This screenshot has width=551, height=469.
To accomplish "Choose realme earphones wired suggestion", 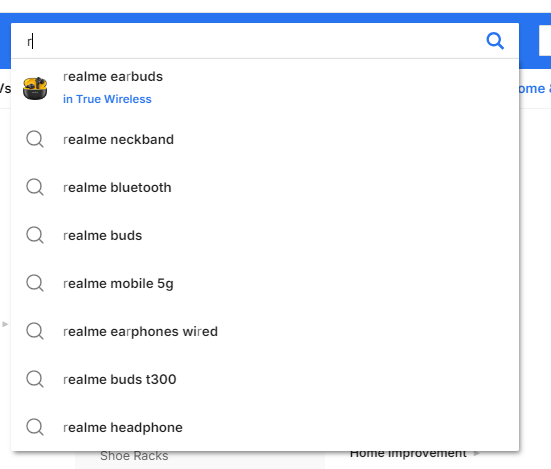I will tap(265, 331).
